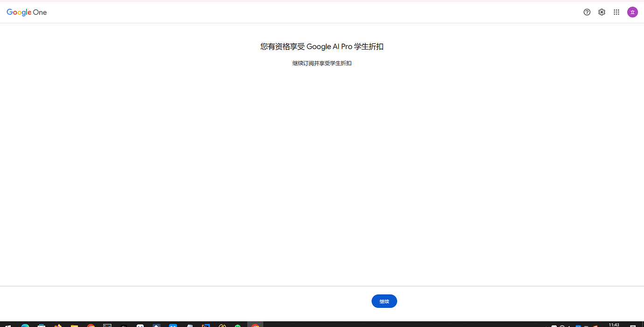
Task: Open the Google One help icon
Action: coord(587,12)
